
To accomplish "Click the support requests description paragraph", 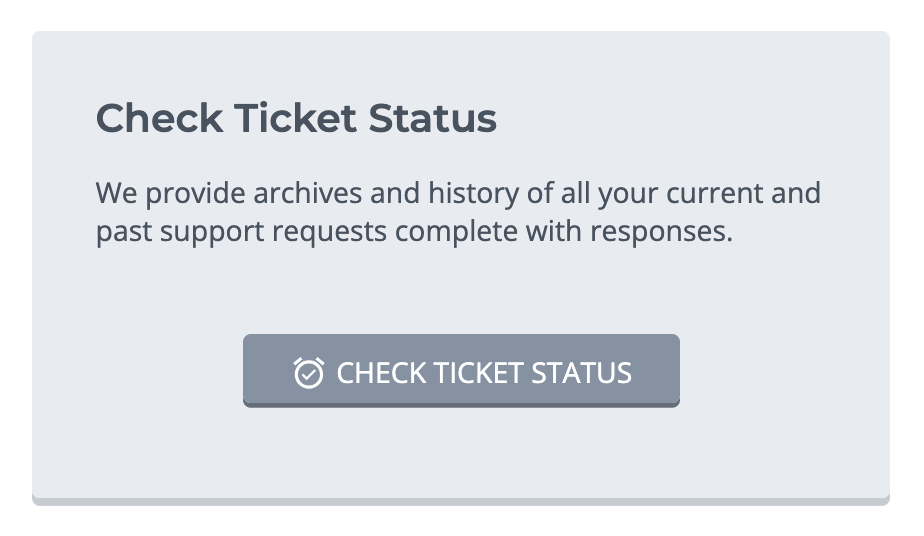I will (458, 212).
